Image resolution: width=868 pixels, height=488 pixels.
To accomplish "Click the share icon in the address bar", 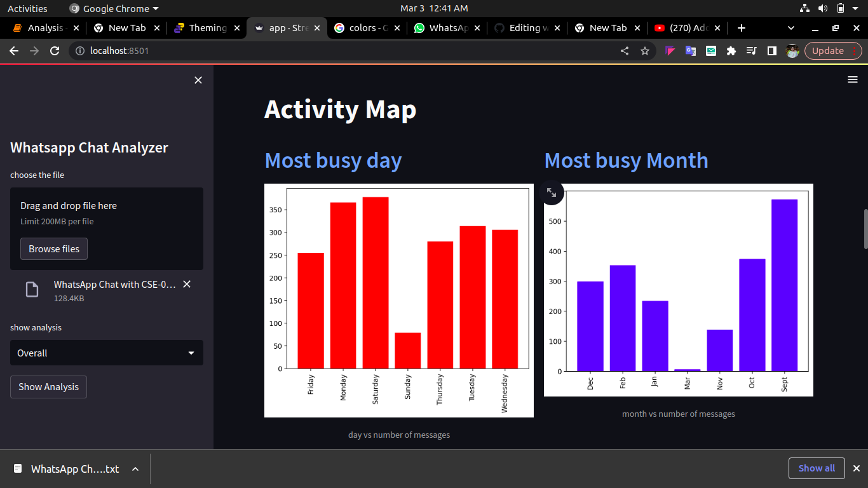I will click(x=625, y=50).
